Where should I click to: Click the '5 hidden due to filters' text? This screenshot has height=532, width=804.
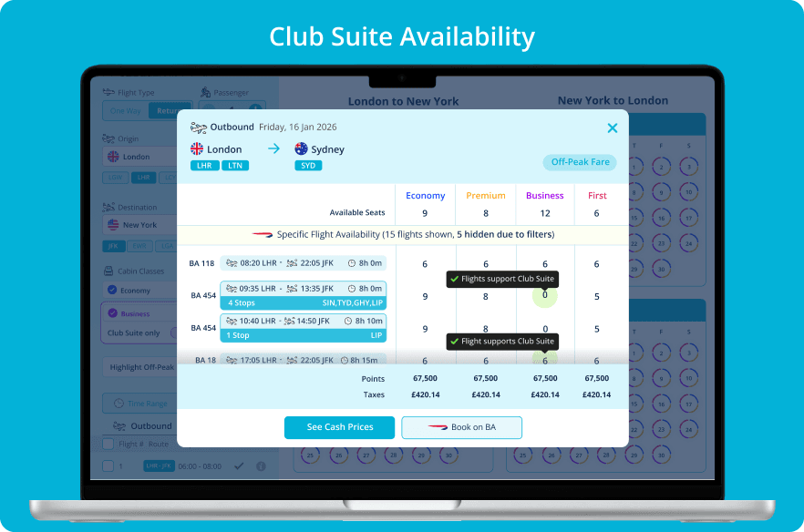[x=506, y=234]
